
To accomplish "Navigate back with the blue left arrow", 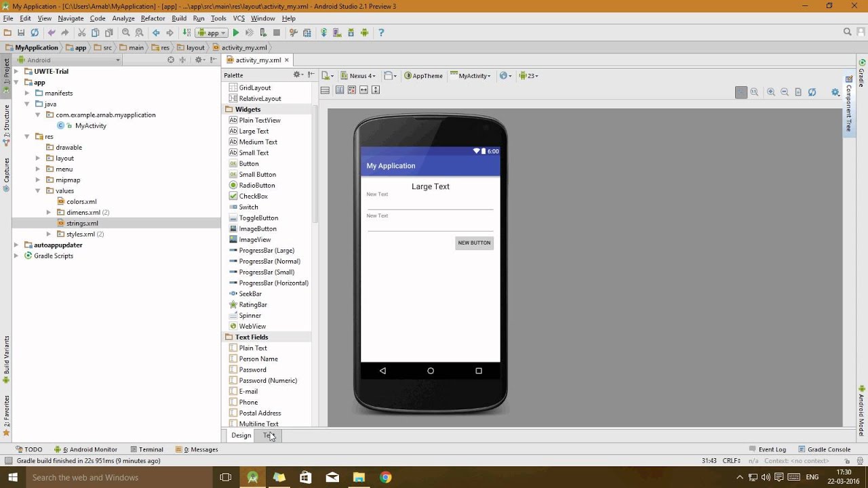I will coord(156,33).
